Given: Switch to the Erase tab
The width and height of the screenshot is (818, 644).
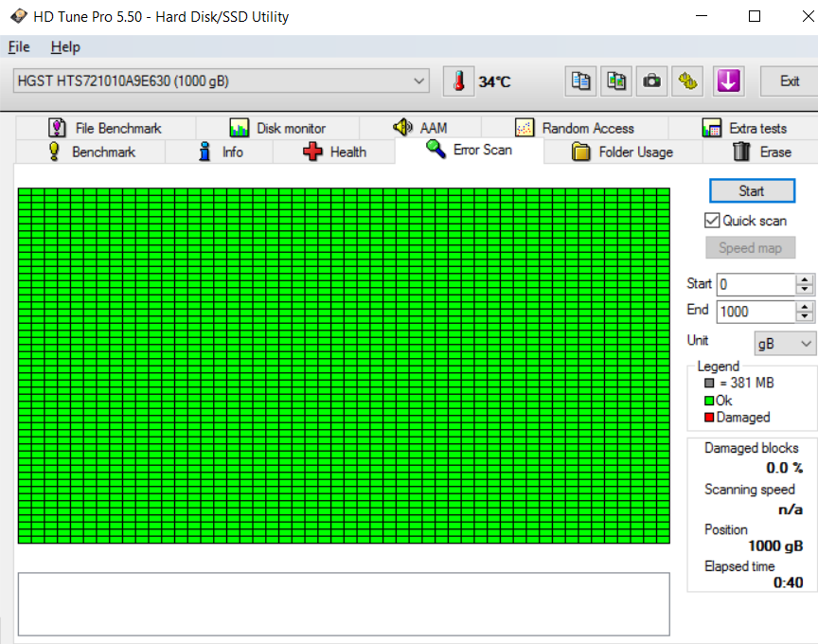Looking at the screenshot, I should [761, 152].
